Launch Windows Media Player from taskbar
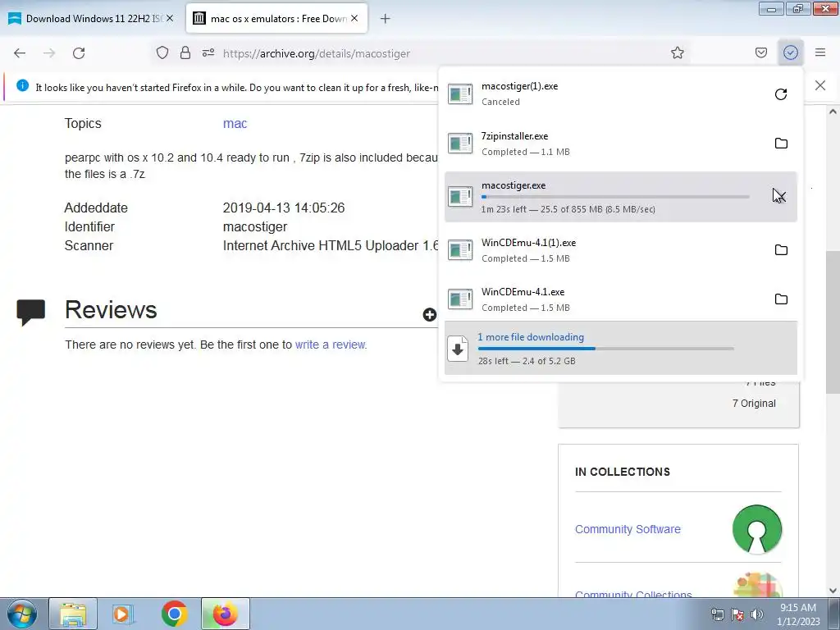This screenshot has height=630, width=840. tap(122, 614)
